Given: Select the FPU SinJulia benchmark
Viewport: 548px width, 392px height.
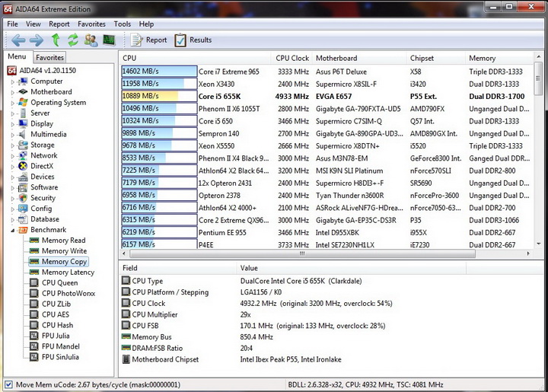Looking at the screenshot, I should click(x=60, y=357).
